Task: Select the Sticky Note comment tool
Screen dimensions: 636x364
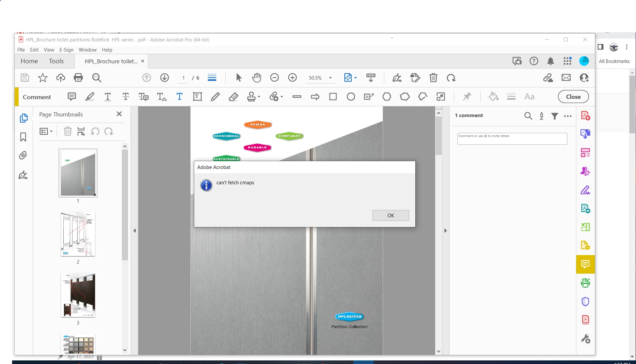Action: [x=72, y=97]
